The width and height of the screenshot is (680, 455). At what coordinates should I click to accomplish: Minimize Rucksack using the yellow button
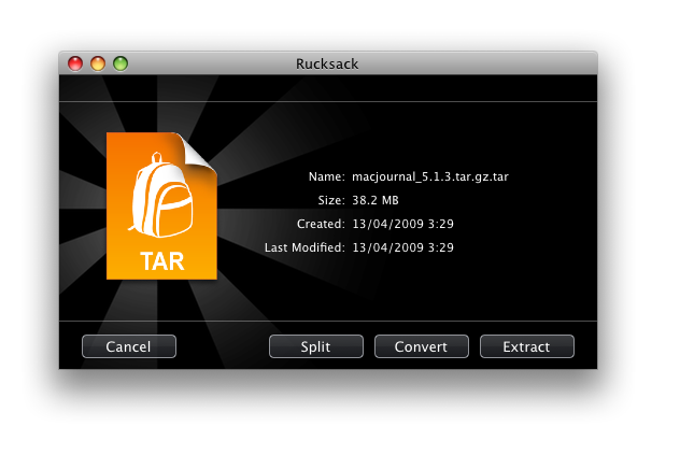tap(98, 63)
